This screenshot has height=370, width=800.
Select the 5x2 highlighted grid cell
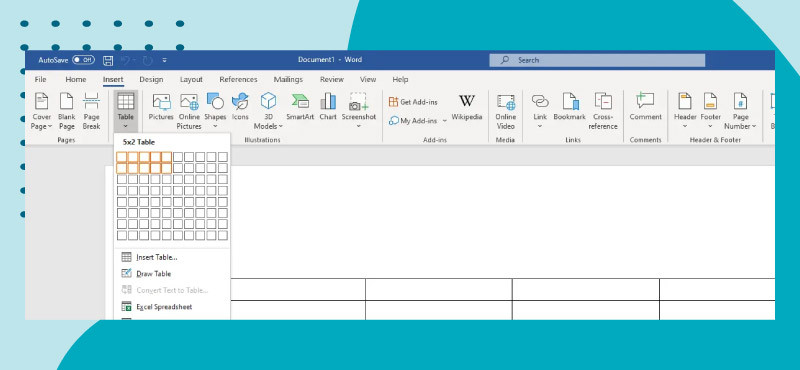(166, 168)
